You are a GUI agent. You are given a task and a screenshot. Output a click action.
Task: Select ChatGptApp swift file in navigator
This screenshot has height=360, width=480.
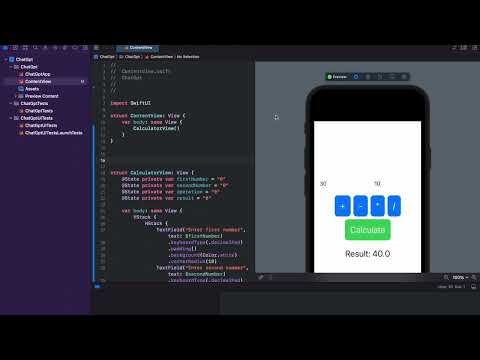pyautogui.click(x=37, y=74)
